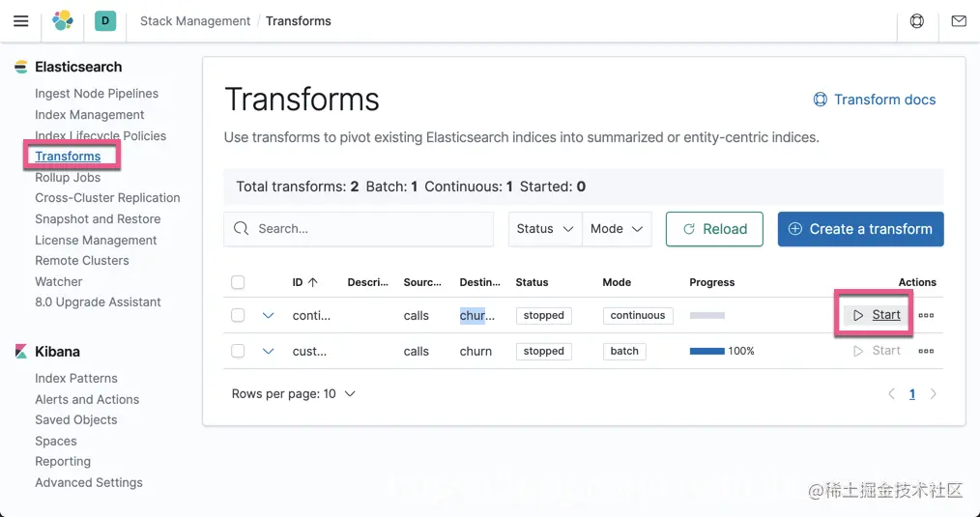Open Transform docs link
The height and width of the screenshot is (517, 980).
click(x=875, y=100)
